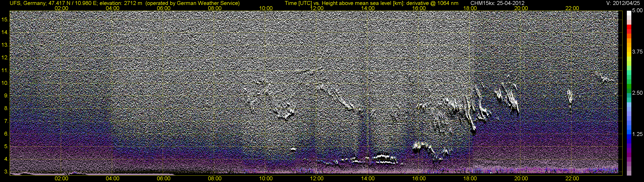The image size is (644, 182).
Task: Click "02:00" on the upper time axis
Action: coord(61,8)
